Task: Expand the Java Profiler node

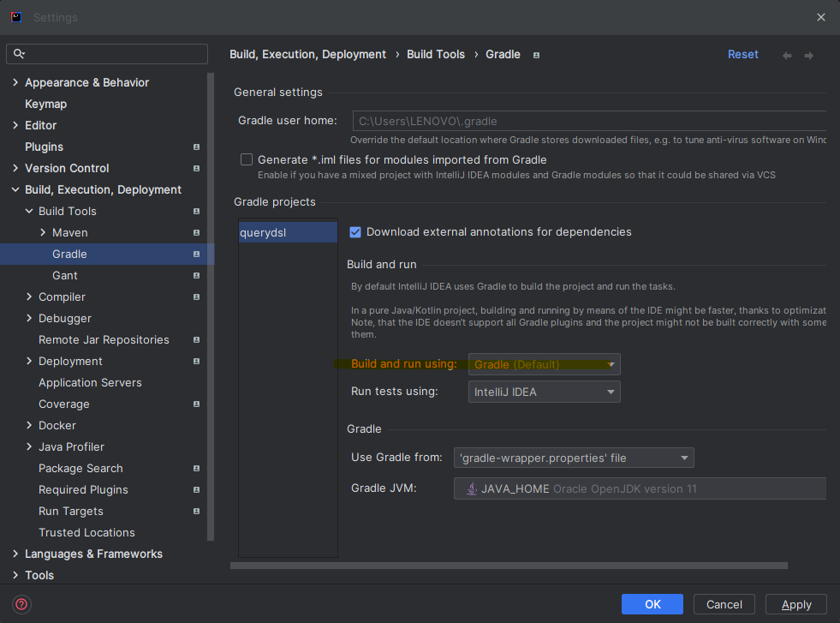Action: [29, 446]
